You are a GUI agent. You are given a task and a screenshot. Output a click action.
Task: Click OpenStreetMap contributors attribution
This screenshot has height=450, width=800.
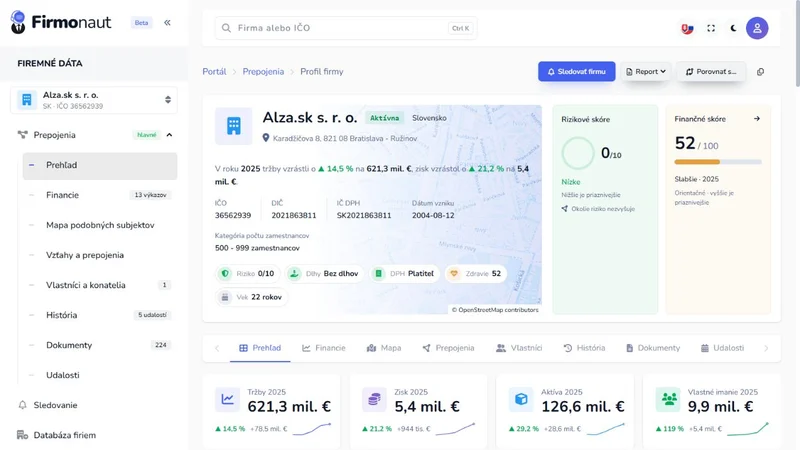click(x=495, y=310)
